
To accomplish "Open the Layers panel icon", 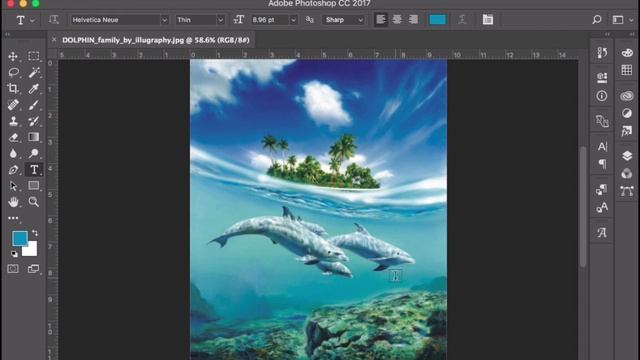I will click(627, 156).
